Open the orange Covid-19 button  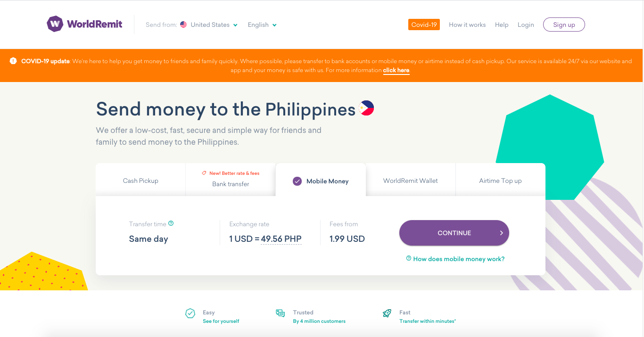point(424,25)
